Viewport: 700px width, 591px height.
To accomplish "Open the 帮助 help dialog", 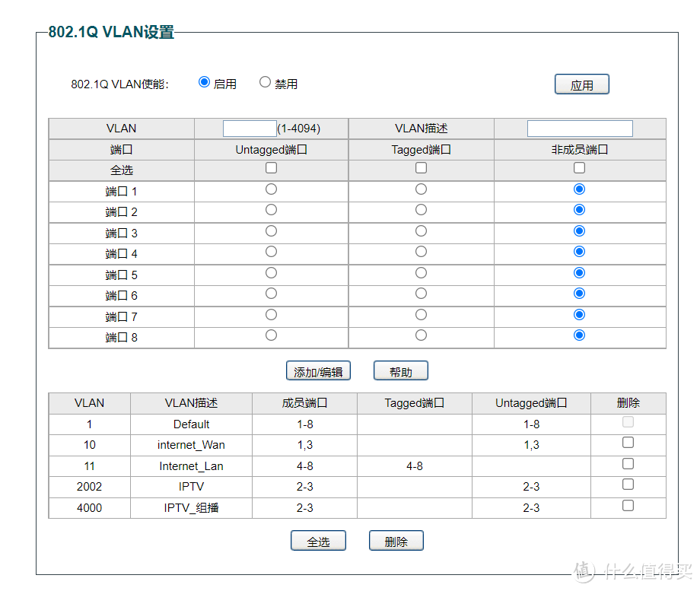I will [x=400, y=370].
